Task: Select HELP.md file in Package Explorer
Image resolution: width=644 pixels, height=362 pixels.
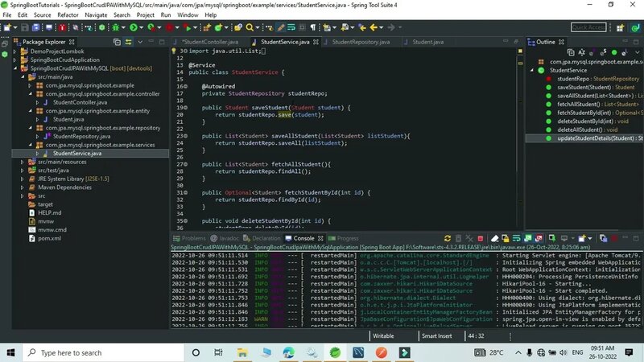Action: 49,213
